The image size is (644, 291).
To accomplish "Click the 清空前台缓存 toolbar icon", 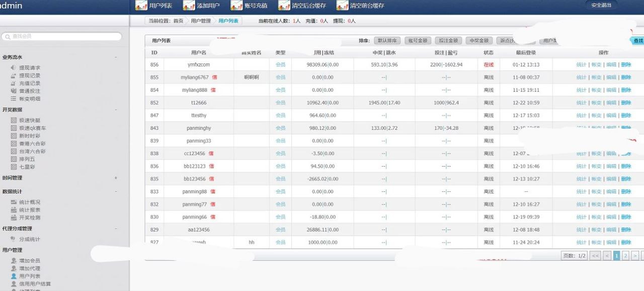I will 343,6.
